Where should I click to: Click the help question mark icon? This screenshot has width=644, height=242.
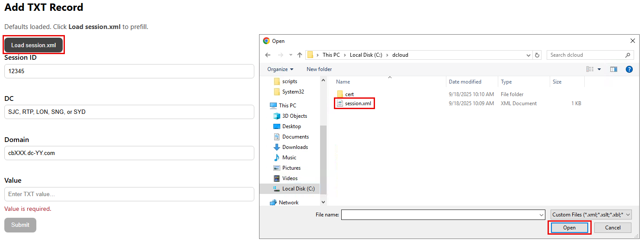[x=629, y=69]
